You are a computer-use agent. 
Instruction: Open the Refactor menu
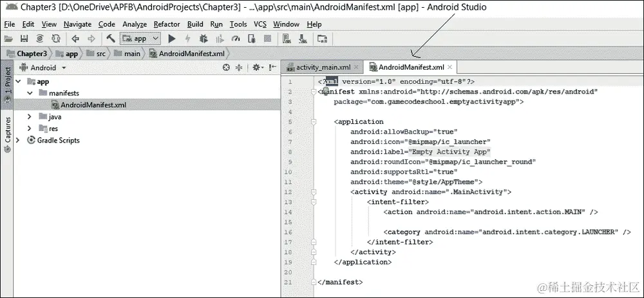167,25
